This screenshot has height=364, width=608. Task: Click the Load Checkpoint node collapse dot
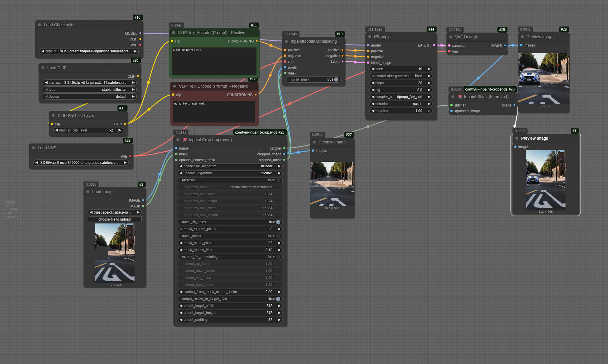click(40, 25)
